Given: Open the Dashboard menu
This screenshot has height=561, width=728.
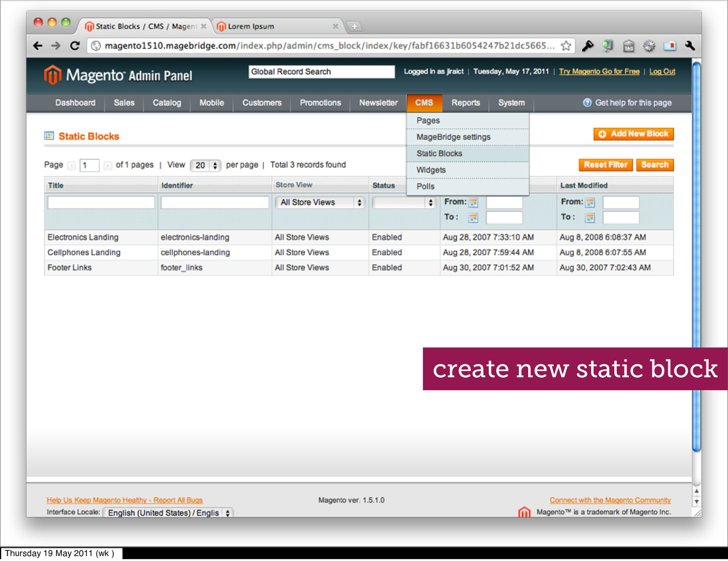Looking at the screenshot, I should pyautogui.click(x=76, y=103).
